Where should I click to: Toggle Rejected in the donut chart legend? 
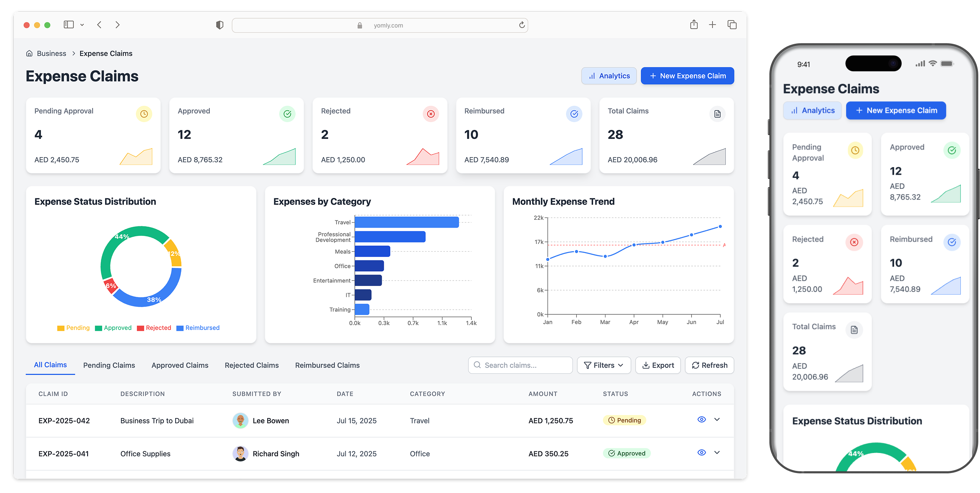pyautogui.click(x=154, y=328)
